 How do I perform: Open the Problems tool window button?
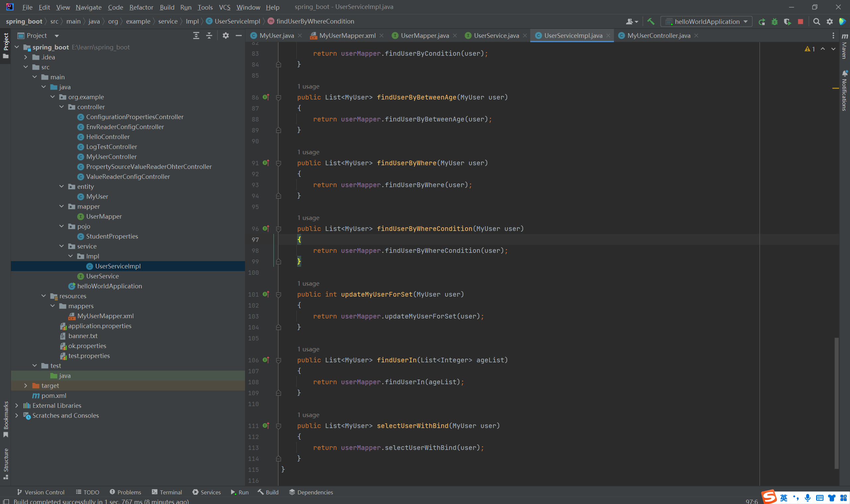126,492
